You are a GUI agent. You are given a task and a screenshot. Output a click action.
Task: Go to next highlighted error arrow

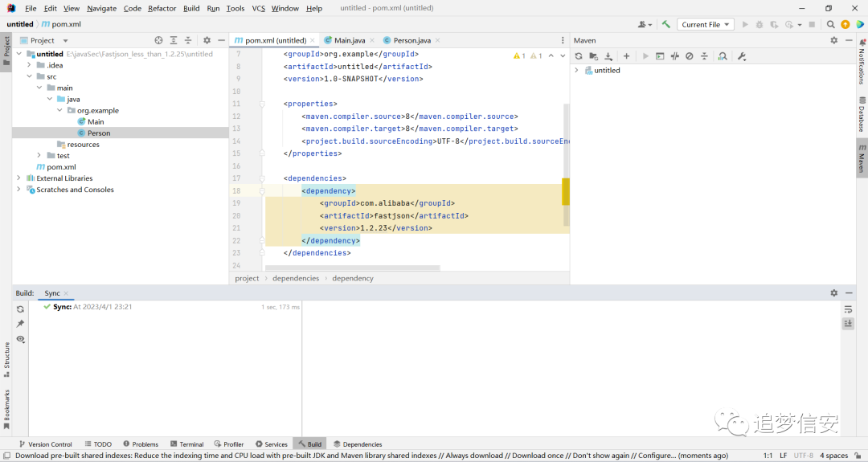[x=563, y=56]
